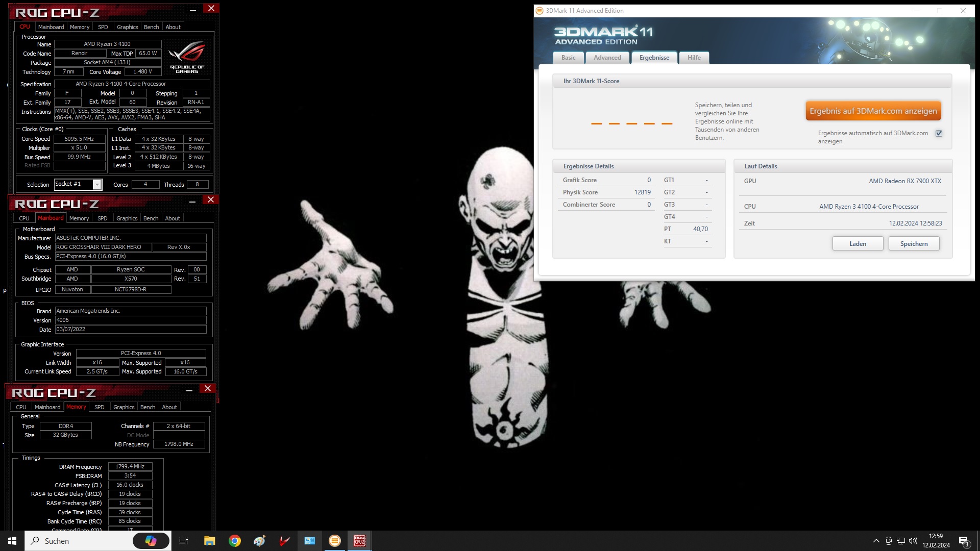Open the notification center with 3 alerts
Screen dimensions: 980x551
pyautogui.click(x=964, y=541)
